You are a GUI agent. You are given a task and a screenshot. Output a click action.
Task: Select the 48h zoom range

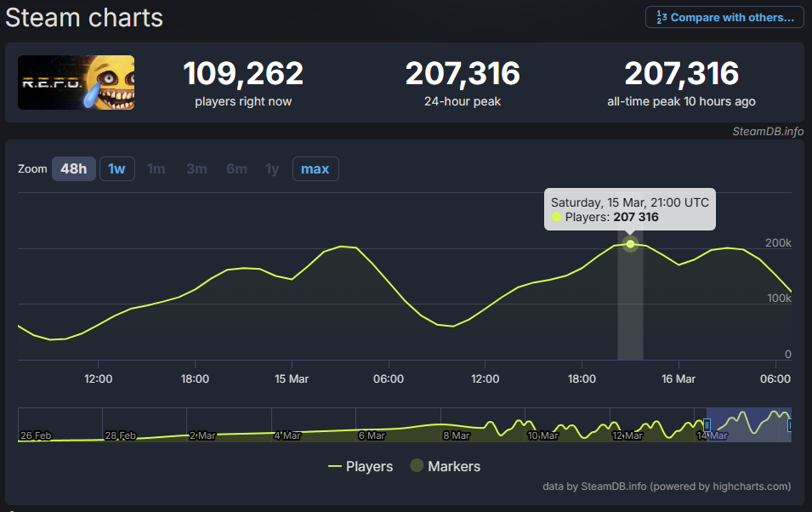73,169
